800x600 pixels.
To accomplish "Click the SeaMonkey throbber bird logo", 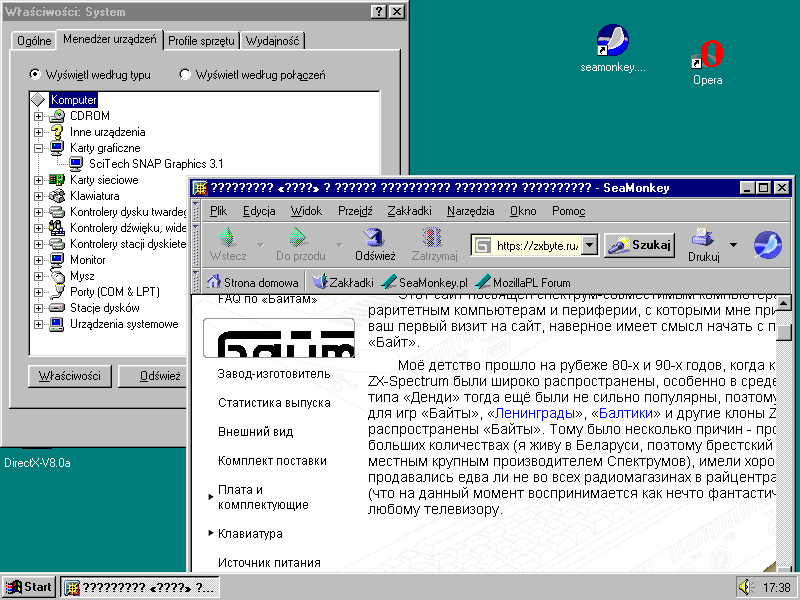I will tap(768, 244).
